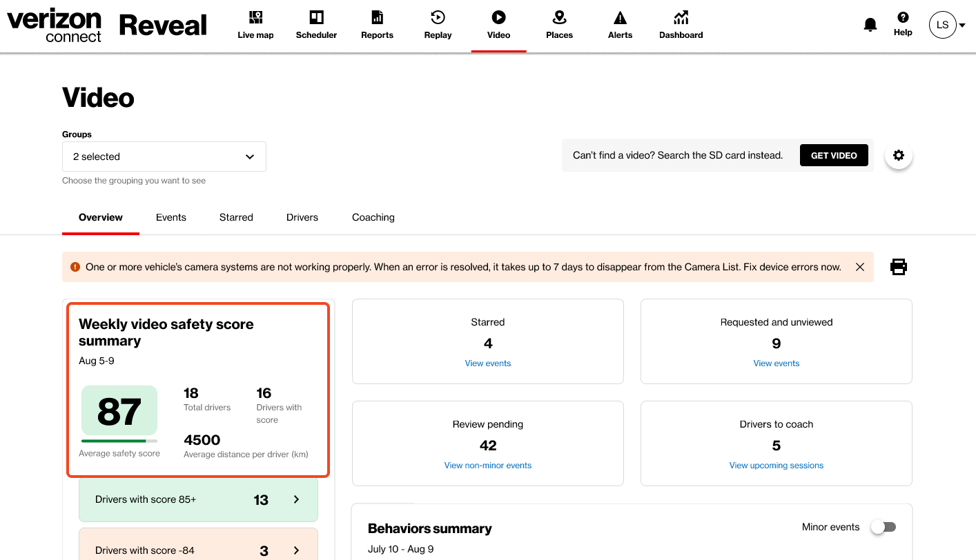Expand Drivers with score 85+ row

[199, 499]
